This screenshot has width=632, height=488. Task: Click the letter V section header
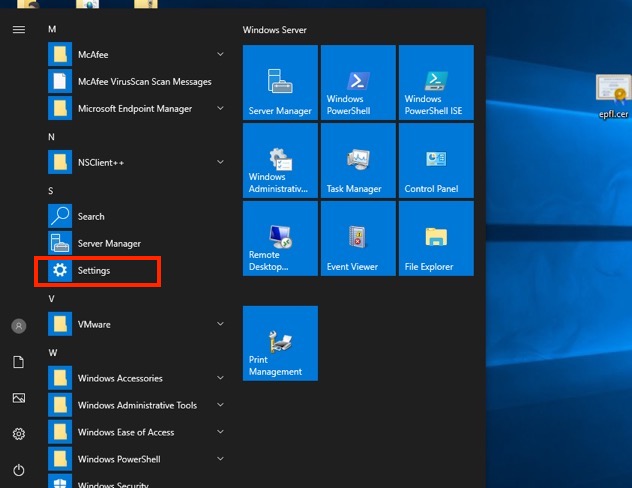click(51, 299)
